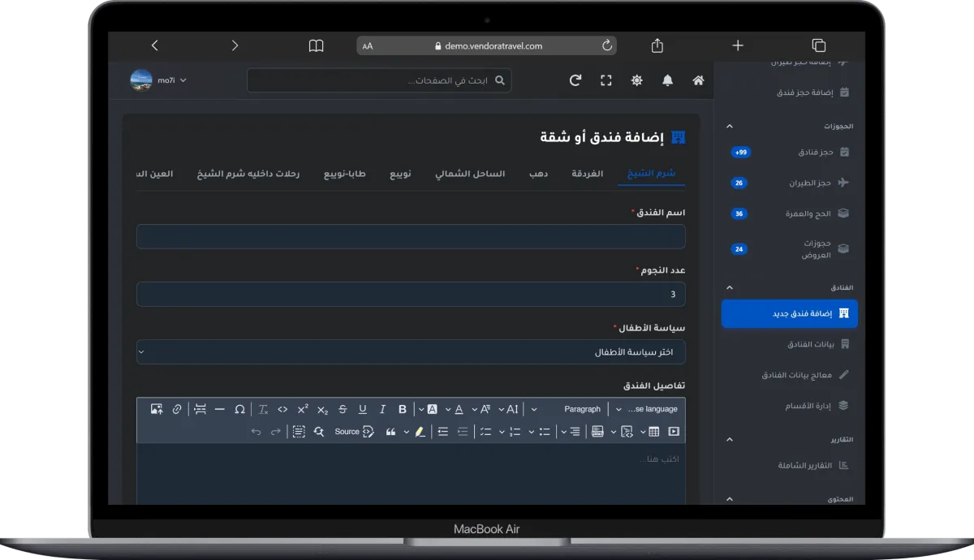Insert a block quote
974x560 pixels.
click(x=390, y=432)
